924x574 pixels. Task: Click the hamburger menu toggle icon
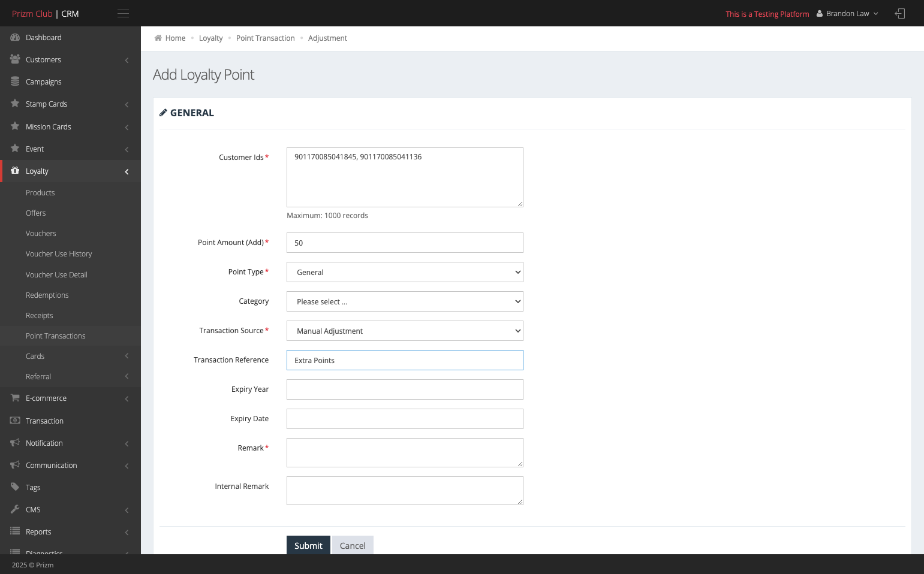[123, 13]
